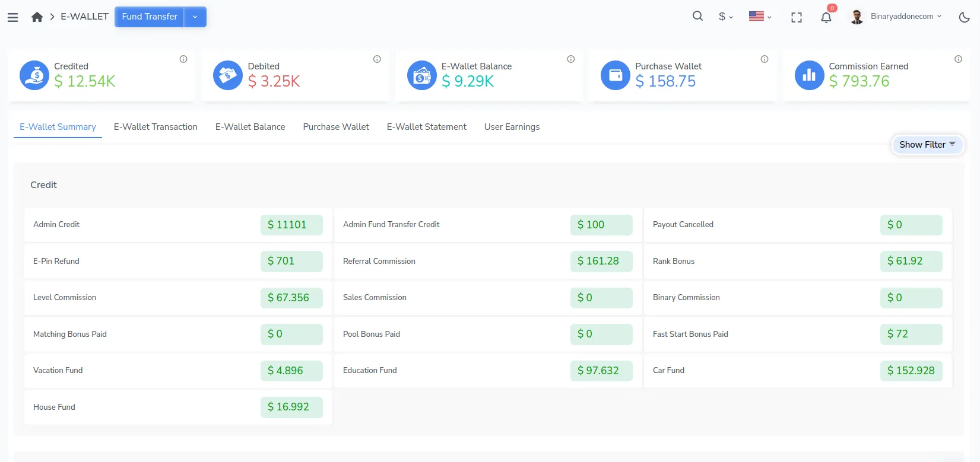Open the currency dollar dropdown

pos(726,17)
